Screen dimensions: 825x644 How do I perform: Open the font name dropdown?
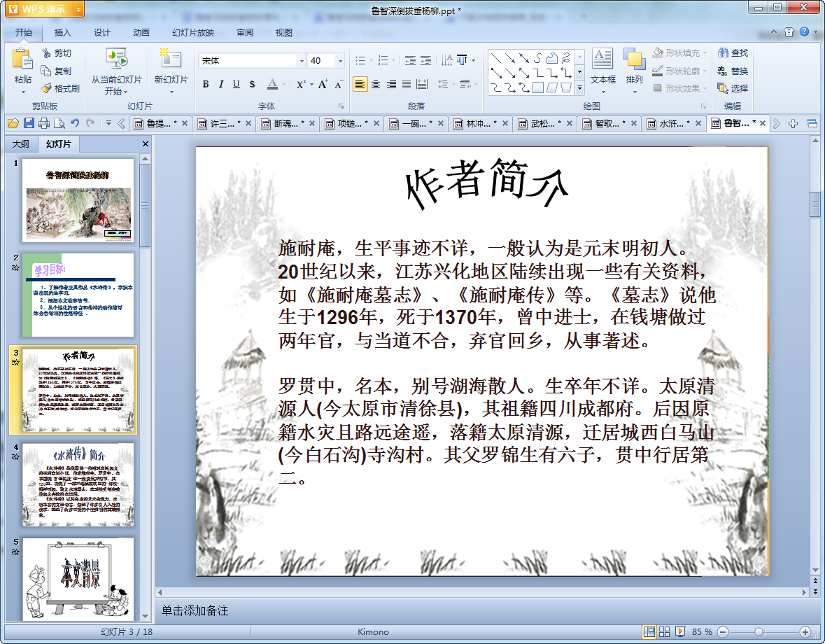pyautogui.click(x=302, y=61)
